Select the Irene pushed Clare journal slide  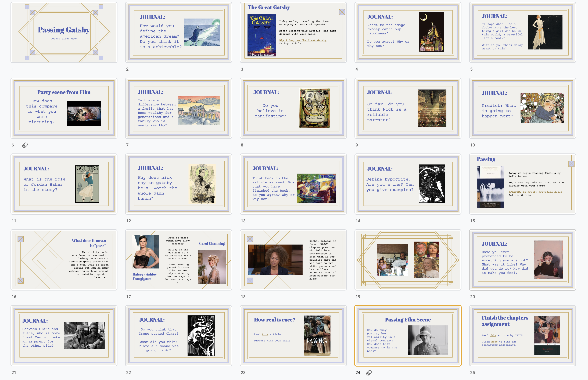(178, 336)
